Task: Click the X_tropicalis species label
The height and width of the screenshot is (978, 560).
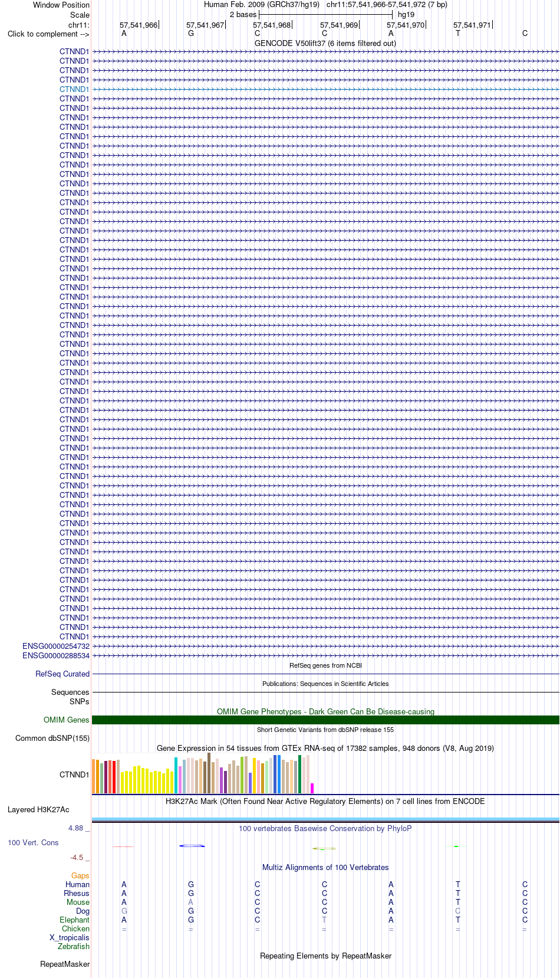Action: click(x=70, y=937)
